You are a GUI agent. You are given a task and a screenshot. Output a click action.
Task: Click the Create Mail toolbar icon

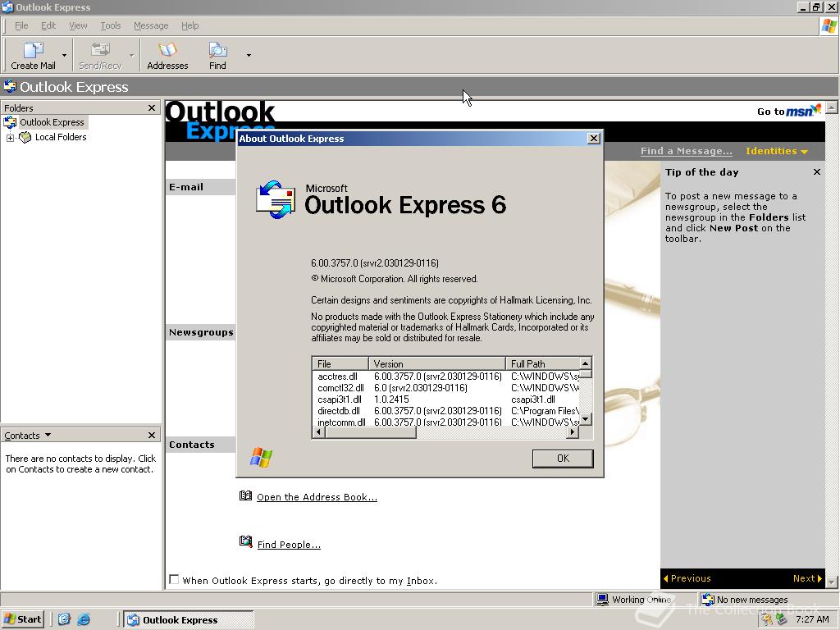coord(33,55)
